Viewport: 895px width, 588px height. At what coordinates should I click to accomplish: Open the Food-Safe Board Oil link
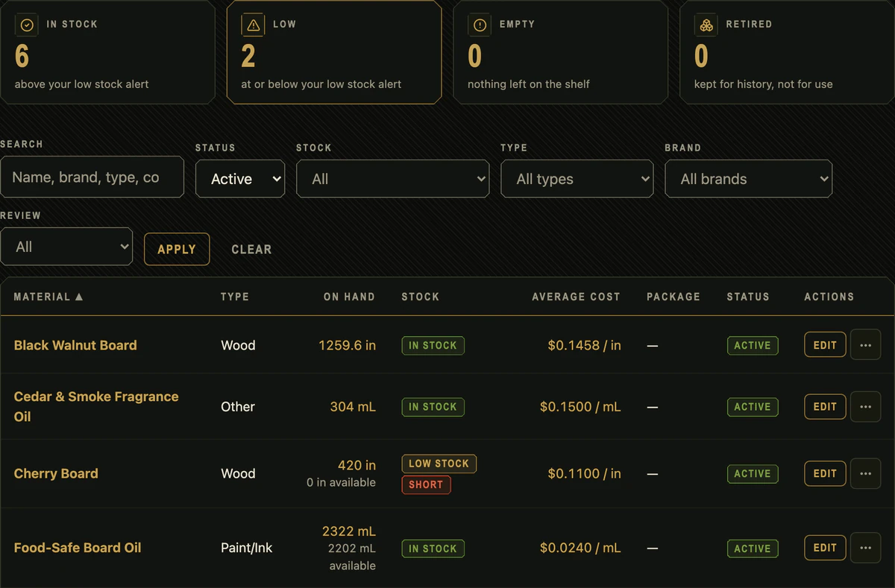tap(78, 548)
